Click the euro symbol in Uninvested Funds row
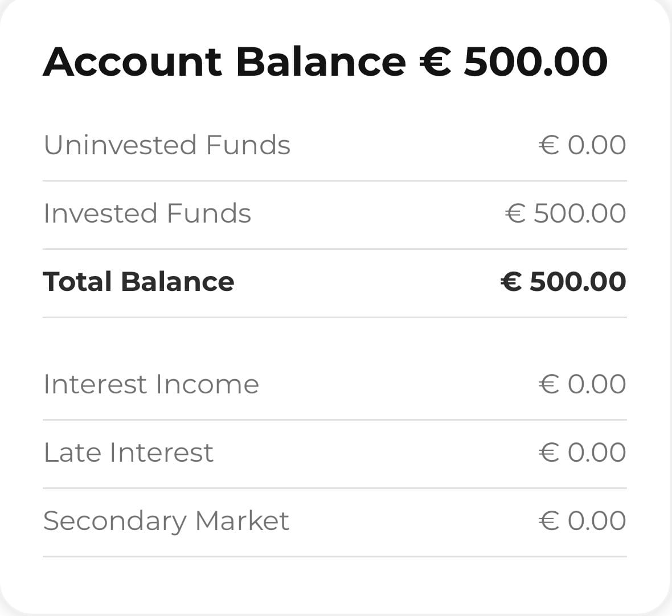Screen dimensions: 672x616 (549, 145)
